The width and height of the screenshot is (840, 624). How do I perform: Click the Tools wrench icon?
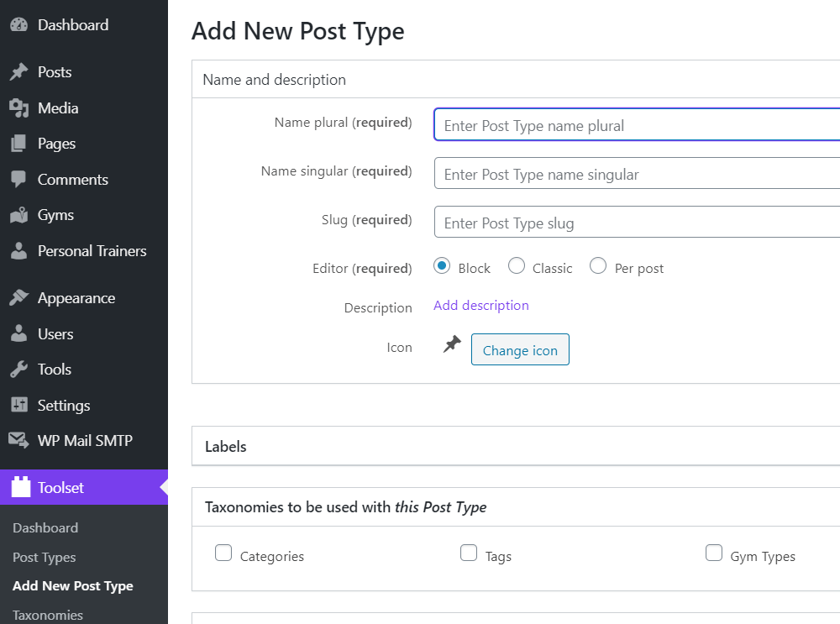pyautogui.click(x=18, y=370)
